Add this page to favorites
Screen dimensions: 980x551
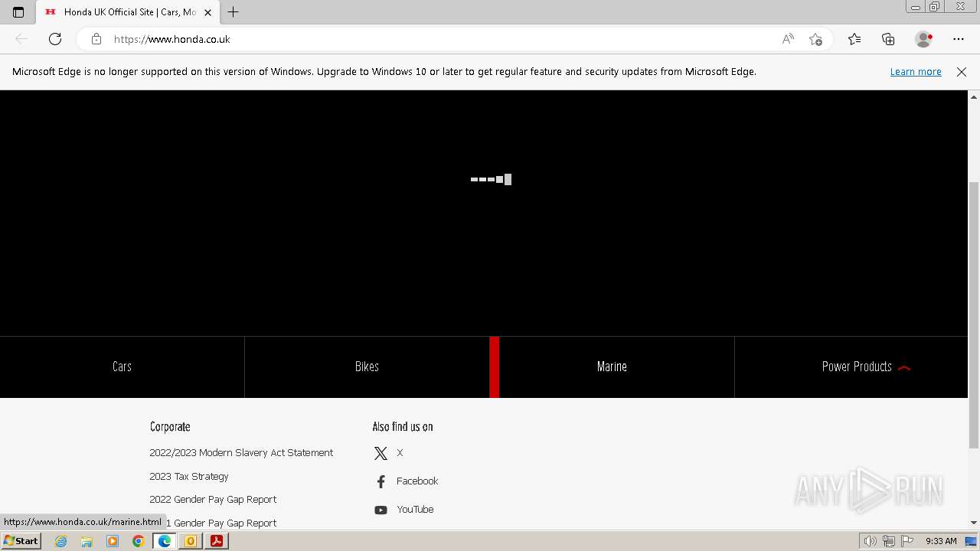point(815,39)
